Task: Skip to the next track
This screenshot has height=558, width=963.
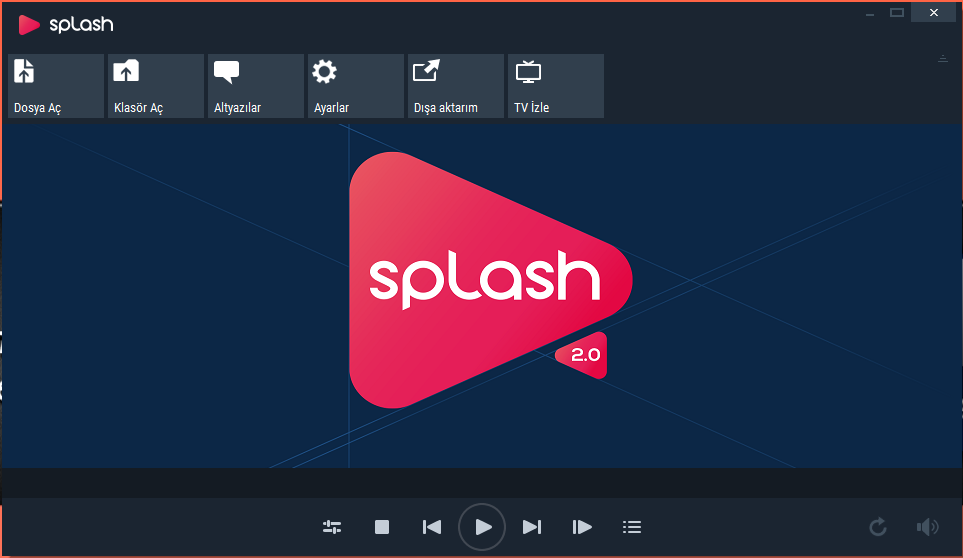Action: tap(532, 527)
